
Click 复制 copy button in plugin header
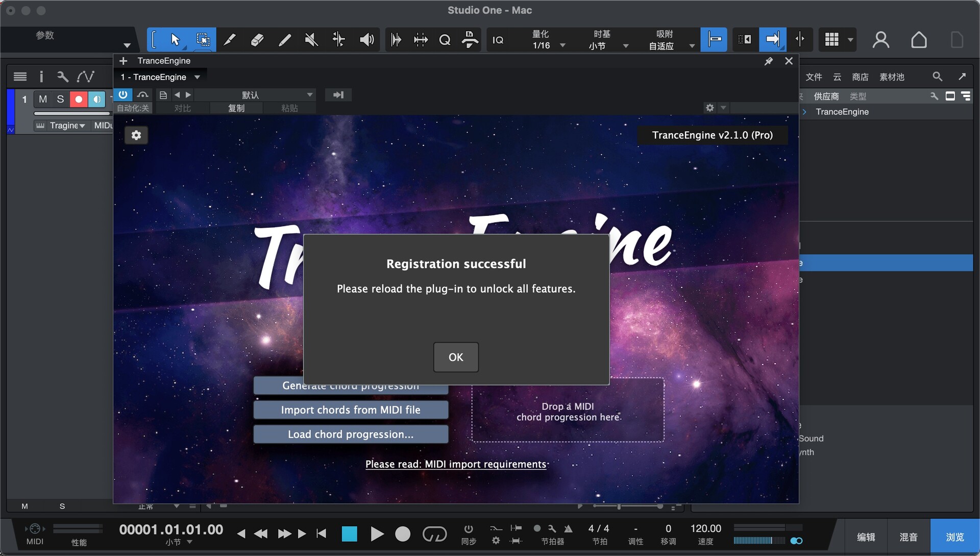click(236, 108)
